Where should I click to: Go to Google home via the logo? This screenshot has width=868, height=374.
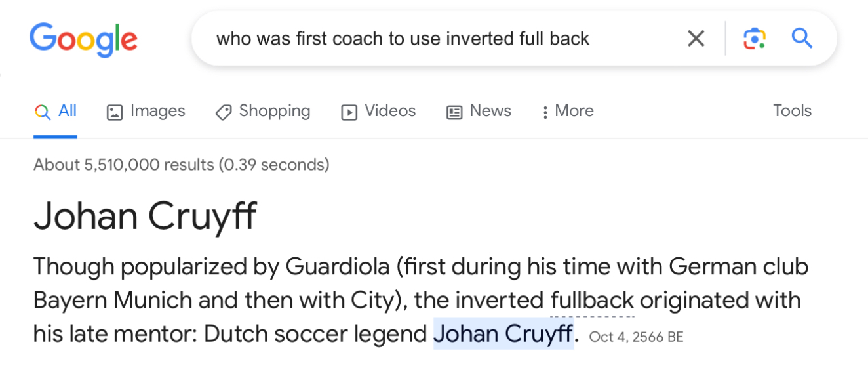83,41
